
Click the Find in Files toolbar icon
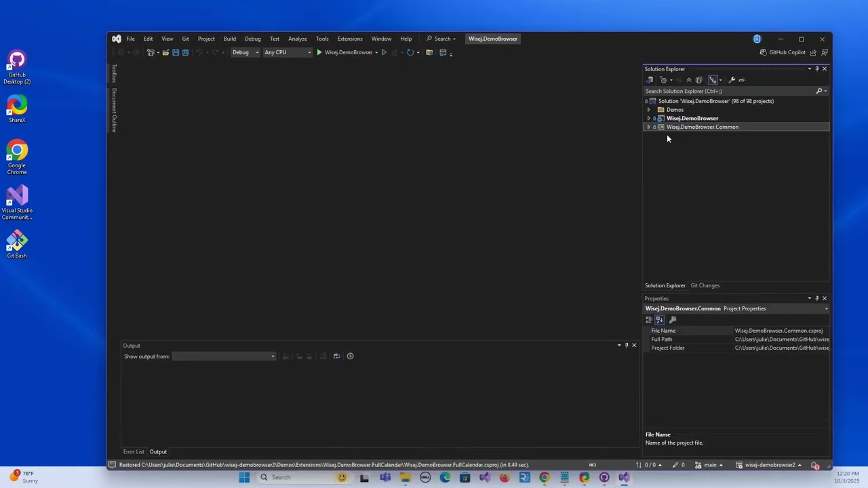pos(429,52)
